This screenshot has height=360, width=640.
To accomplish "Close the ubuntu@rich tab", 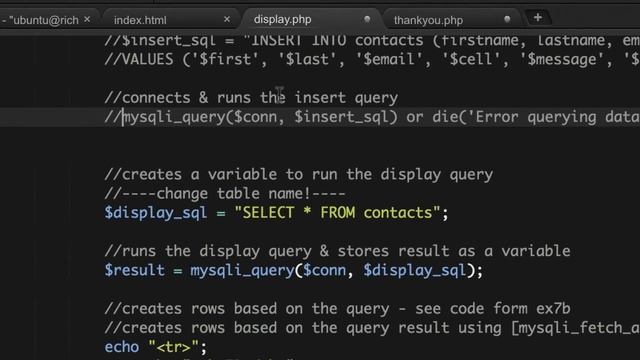I will tap(87, 19).
